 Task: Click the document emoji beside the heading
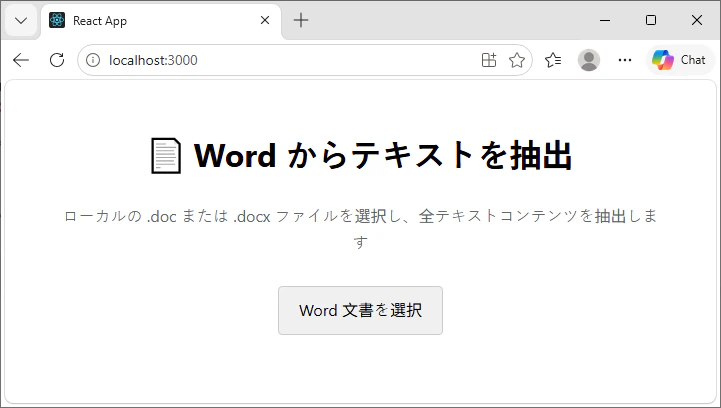pos(166,156)
